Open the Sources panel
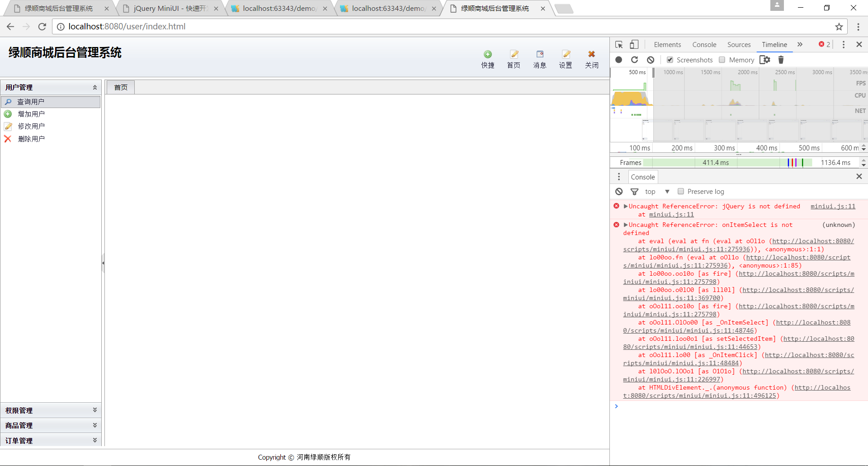This screenshot has width=868, height=466. pyautogui.click(x=739, y=45)
